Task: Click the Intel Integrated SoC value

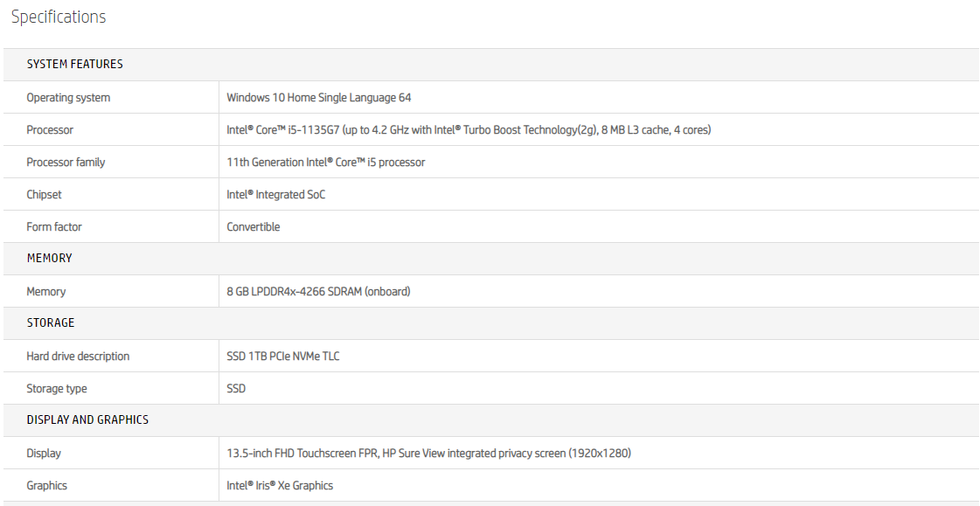Action: point(275,195)
